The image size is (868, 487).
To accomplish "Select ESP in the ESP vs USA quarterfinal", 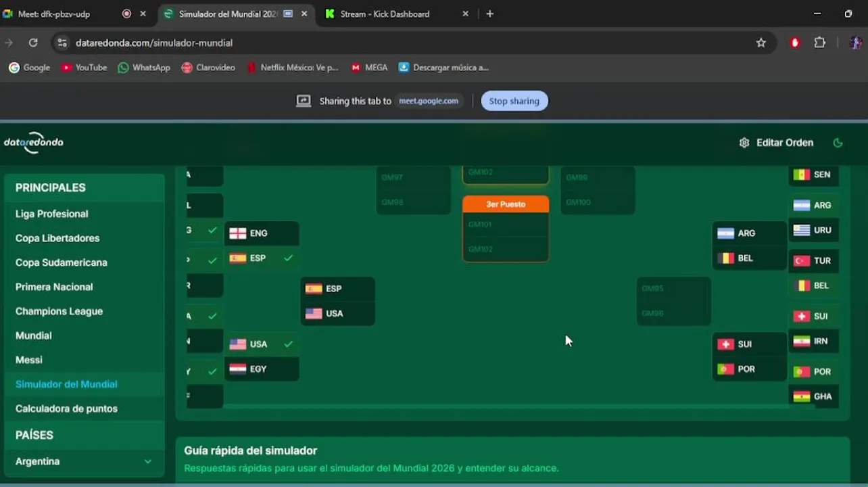I will click(x=337, y=289).
